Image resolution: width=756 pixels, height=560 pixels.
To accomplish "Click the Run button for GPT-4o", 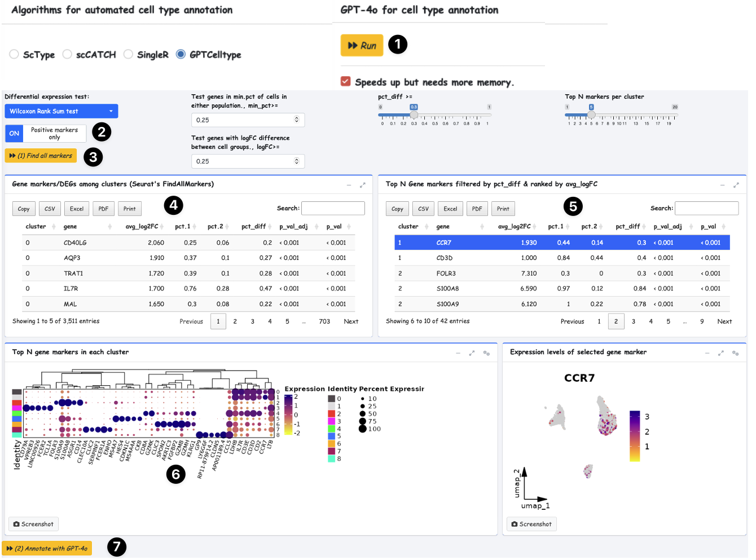I will point(362,46).
